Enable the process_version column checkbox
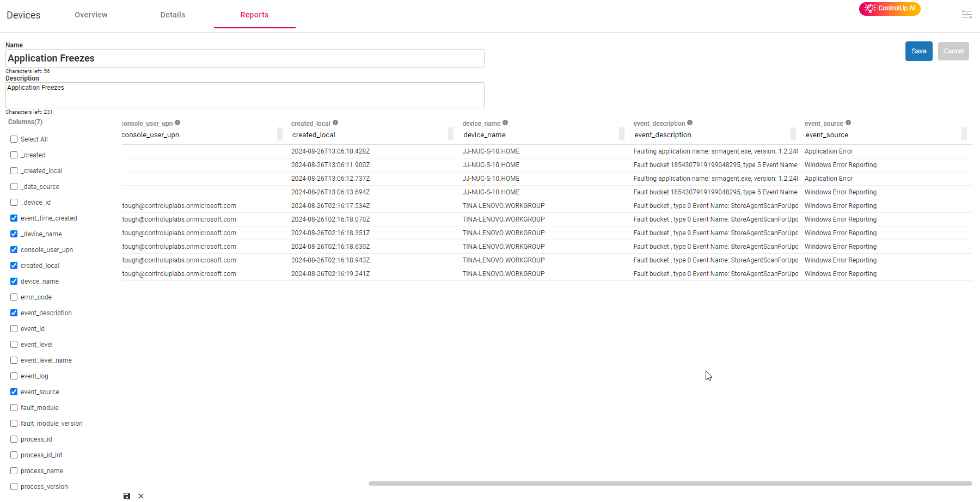 coord(14,487)
